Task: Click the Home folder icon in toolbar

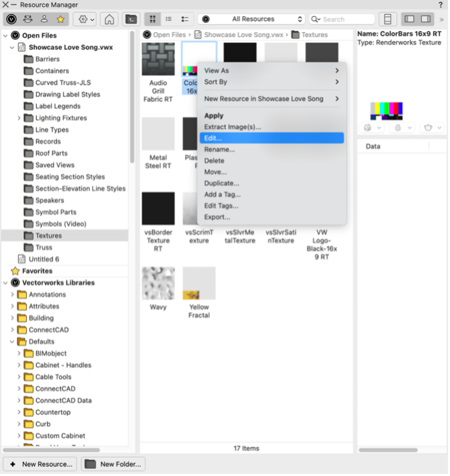Action: [x=108, y=19]
